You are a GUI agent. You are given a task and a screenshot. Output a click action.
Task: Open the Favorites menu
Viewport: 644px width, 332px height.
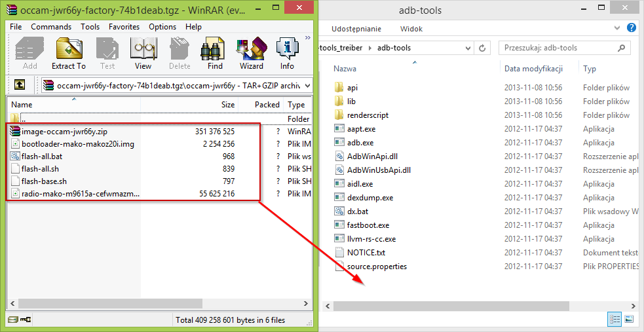click(124, 27)
